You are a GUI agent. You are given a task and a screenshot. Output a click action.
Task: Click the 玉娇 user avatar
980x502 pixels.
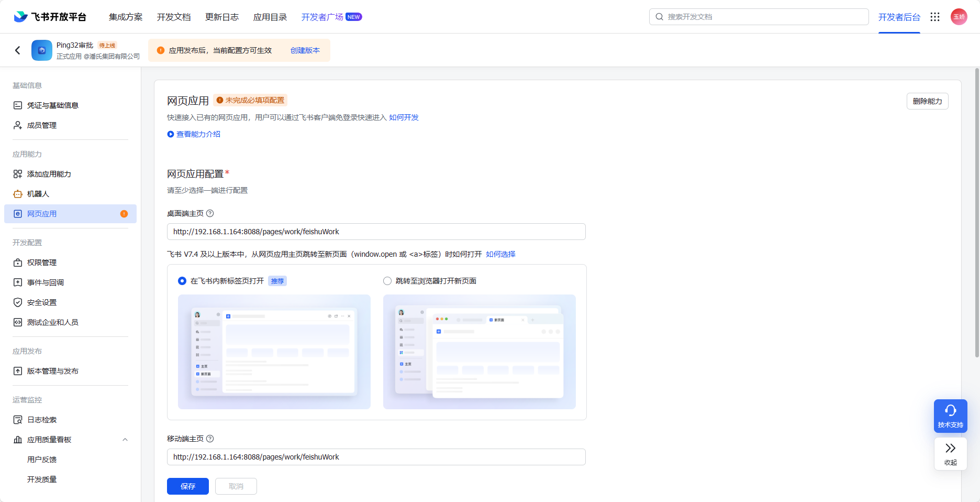pos(959,17)
